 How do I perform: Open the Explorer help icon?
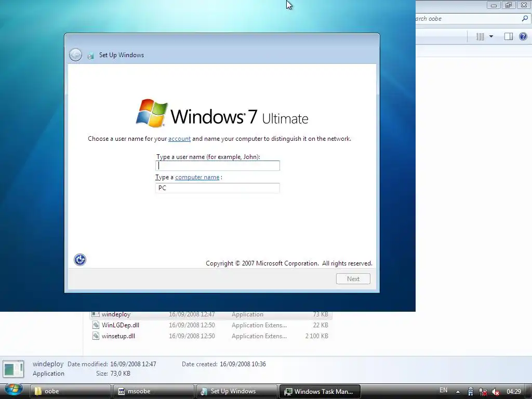coord(523,36)
